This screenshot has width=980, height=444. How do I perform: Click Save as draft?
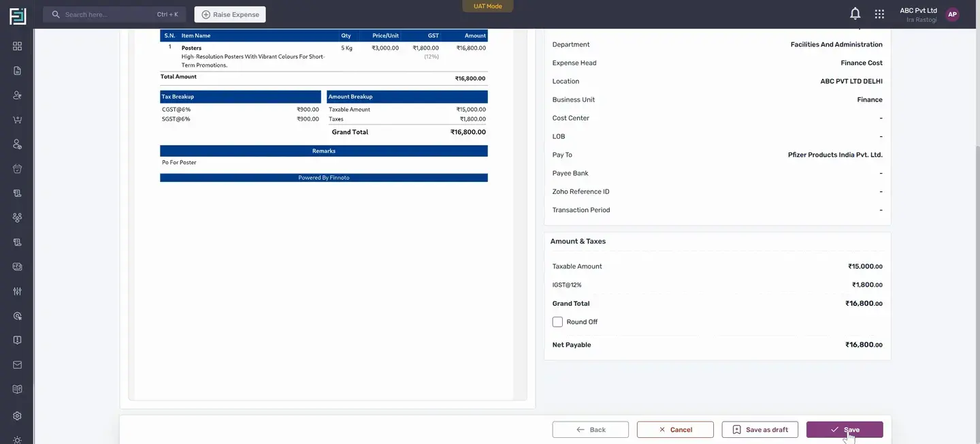[760, 430]
